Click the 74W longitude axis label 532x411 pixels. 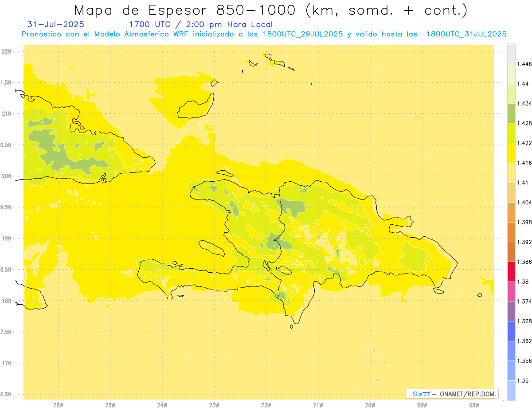pyautogui.click(x=162, y=405)
